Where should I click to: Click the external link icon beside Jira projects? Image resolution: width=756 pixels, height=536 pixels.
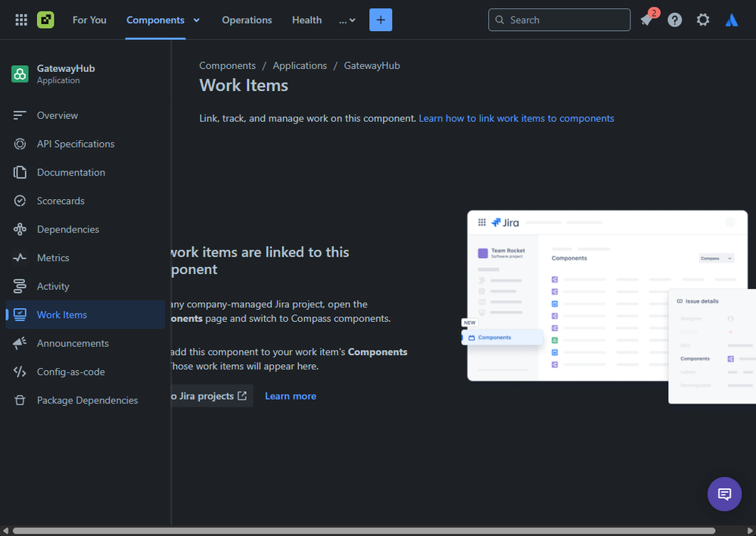(242, 396)
